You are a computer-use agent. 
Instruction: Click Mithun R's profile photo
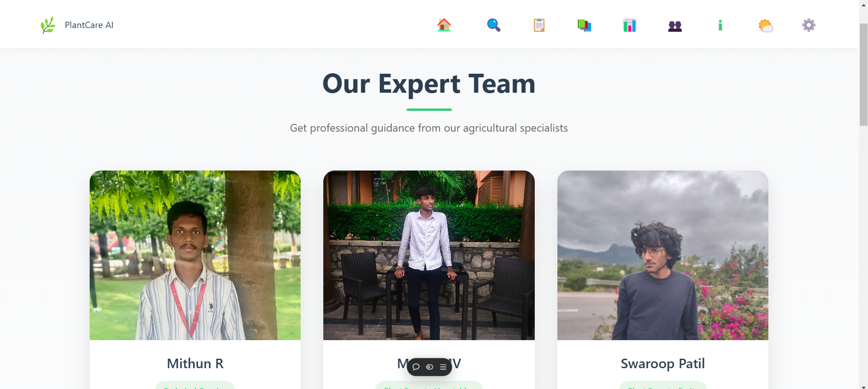[195, 255]
